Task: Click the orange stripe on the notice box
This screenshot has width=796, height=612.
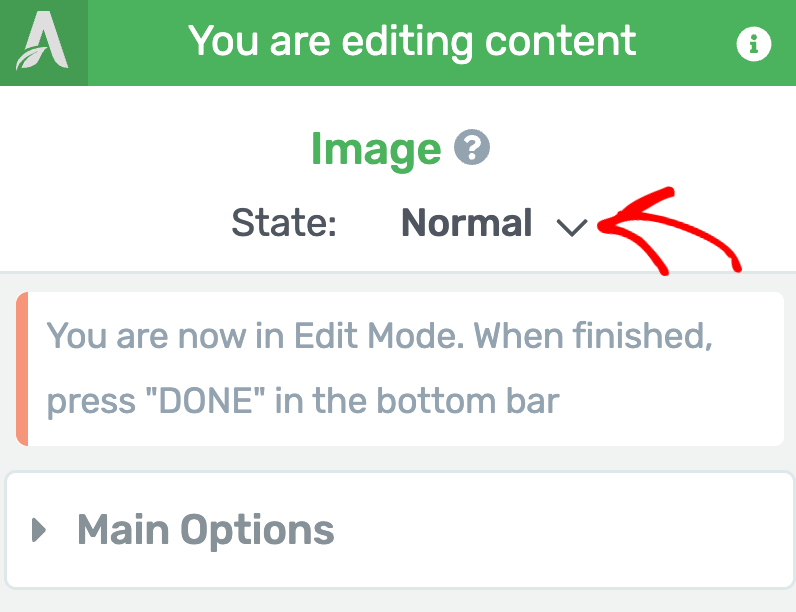Action: 22,369
